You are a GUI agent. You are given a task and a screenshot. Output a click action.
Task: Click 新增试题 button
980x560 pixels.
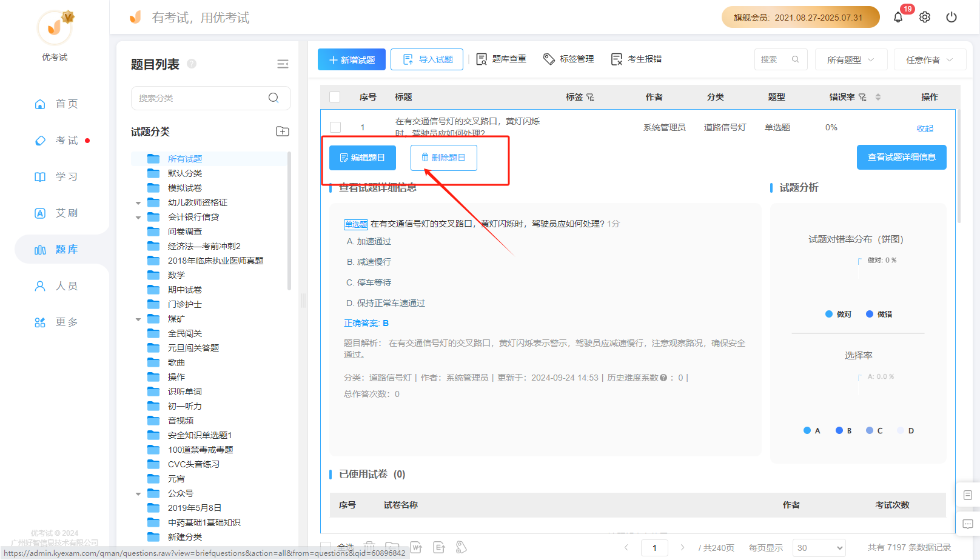pyautogui.click(x=352, y=59)
